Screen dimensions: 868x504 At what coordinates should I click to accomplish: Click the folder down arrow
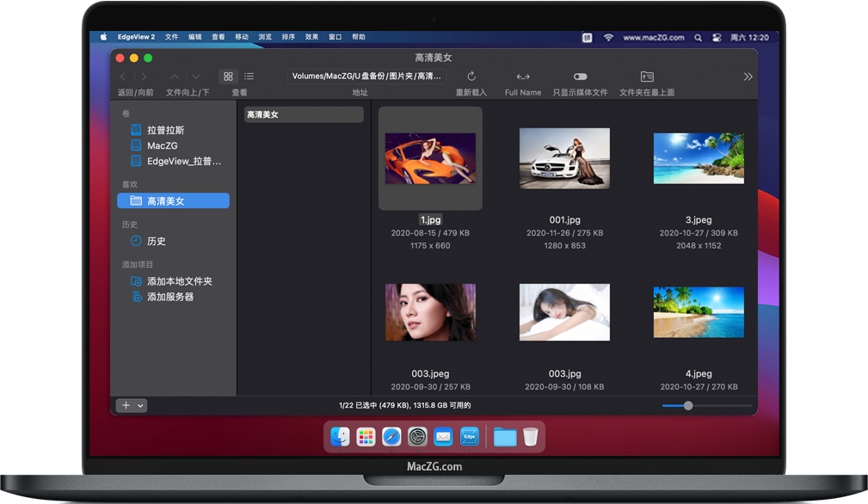tap(196, 77)
